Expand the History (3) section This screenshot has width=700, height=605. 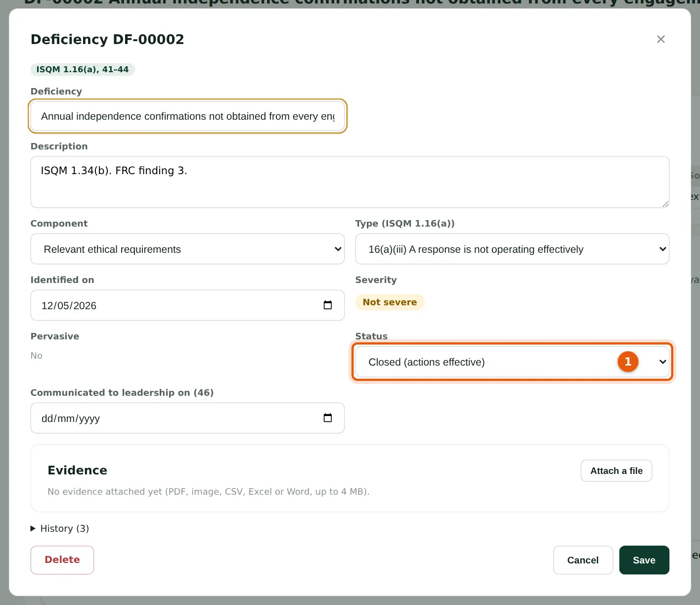pyautogui.click(x=60, y=528)
